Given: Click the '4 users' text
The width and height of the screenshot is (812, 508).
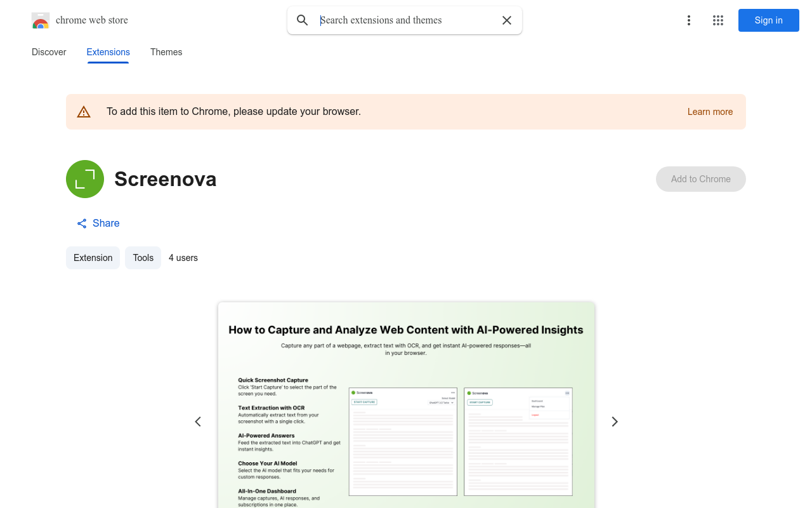Looking at the screenshot, I should click(x=183, y=258).
